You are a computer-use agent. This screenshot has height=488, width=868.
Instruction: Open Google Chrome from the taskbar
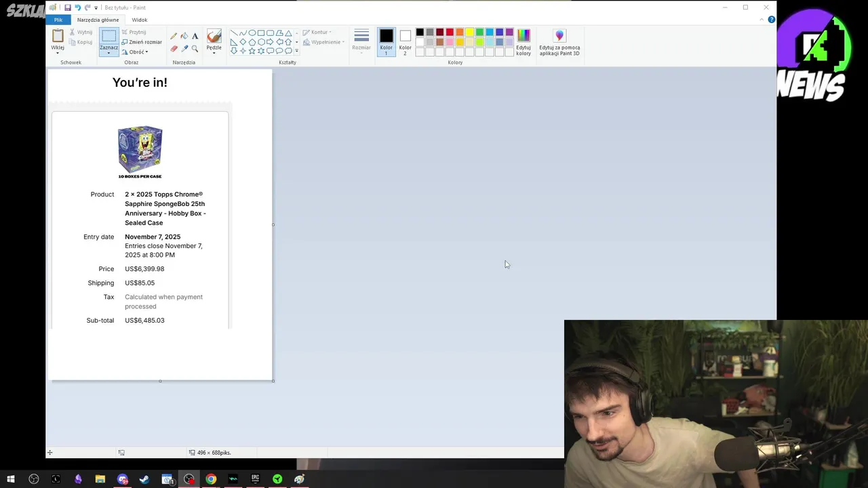(211, 479)
